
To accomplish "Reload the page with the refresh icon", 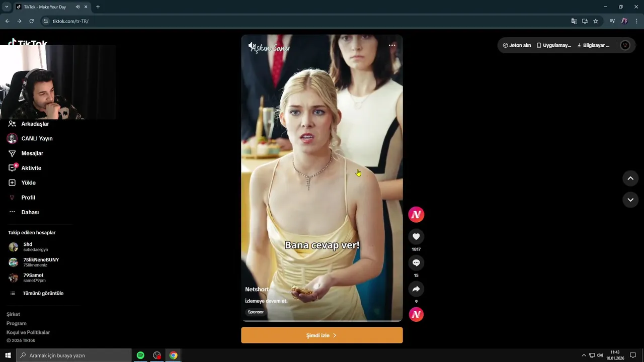I will click(31, 21).
